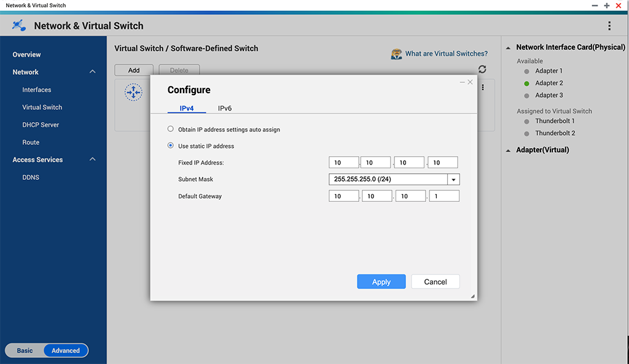The height and width of the screenshot is (364, 629).
Task: Click the virtual switch icon in the list
Action: [133, 93]
